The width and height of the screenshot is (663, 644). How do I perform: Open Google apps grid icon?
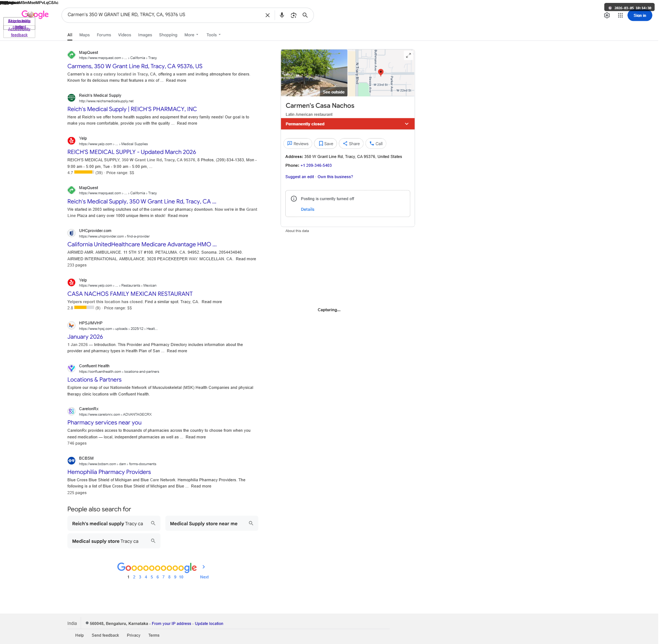(620, 15)
